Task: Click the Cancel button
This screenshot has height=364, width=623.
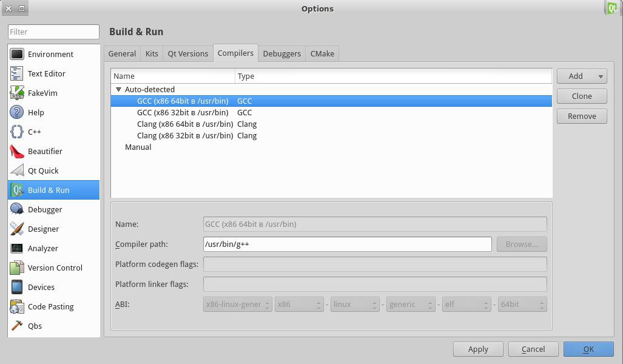Action: pyautogui.click(x=533, y=349)
